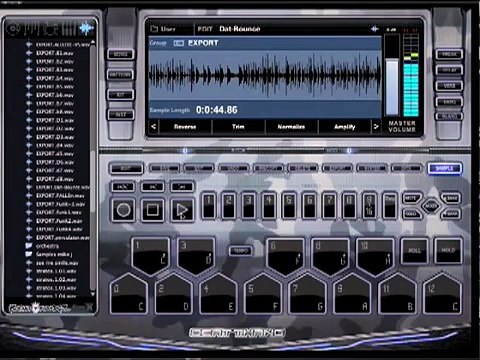Image resolution: width=480 pixels, height=360 pixels.
Task: Select track button 5
Action: point(289,206)
